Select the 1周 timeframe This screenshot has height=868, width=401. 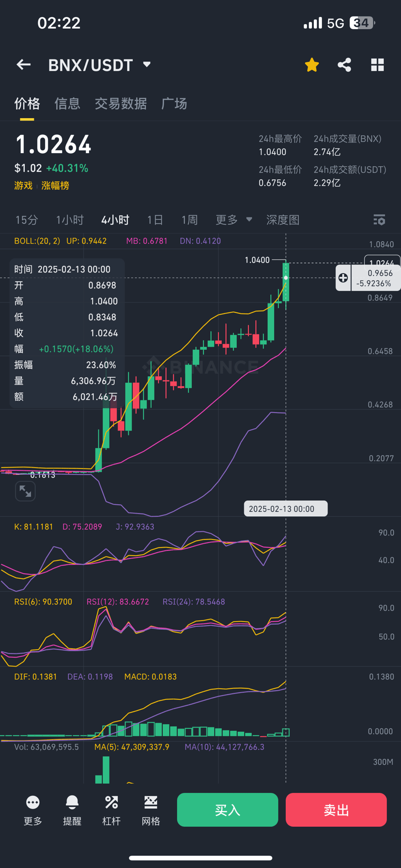(x=189, y=220)
